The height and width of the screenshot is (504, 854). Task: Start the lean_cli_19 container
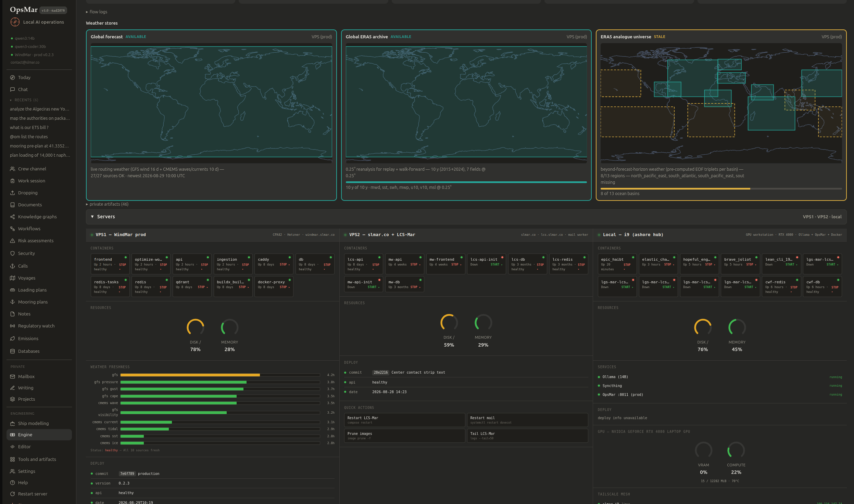pos(791,265)
